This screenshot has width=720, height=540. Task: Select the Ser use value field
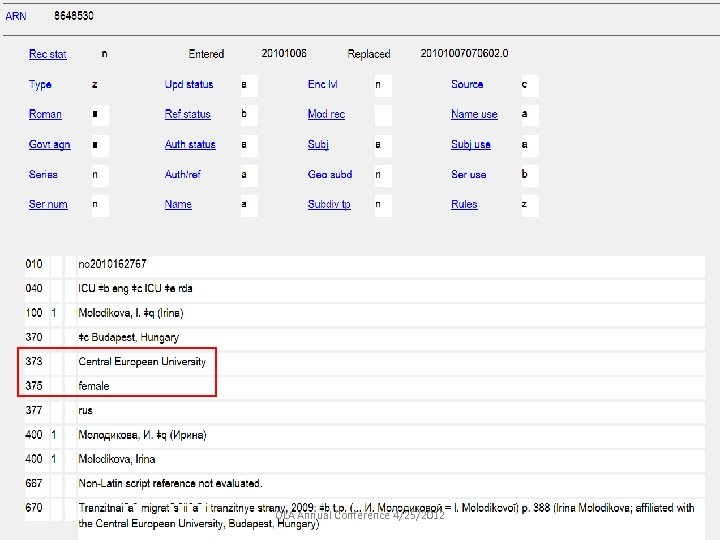pyautogui.click(x=528, y=175)
